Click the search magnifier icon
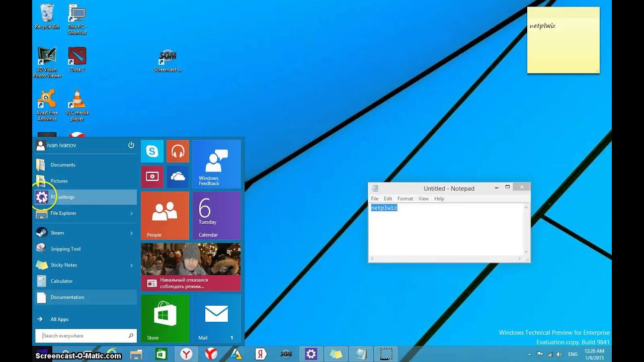Image resolution: width=644 pixels, height=362 pixels. click(131, 336)
